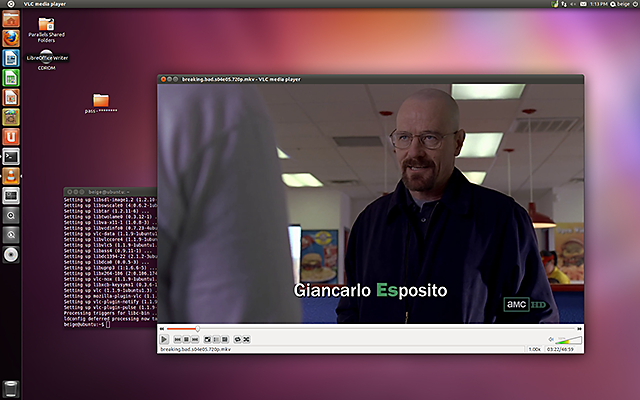The height and width of the screenshot is (400, 640).
Task: Open Home Folder from the launcher
Action: coord(11,19)
